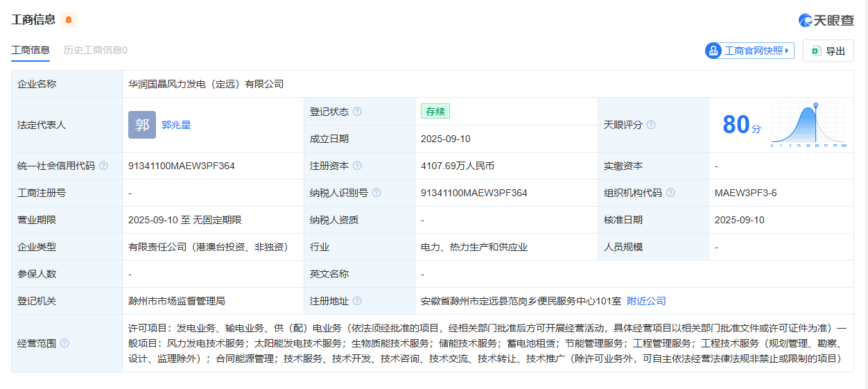Click the help icon beside 天眼评分
This screenshot has width=868, height=389.
651,125
